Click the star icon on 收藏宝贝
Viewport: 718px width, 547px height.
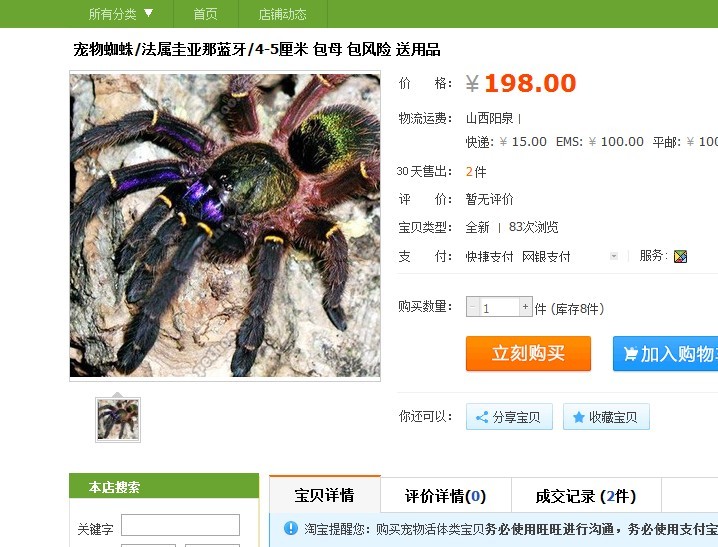click(578, 417)
